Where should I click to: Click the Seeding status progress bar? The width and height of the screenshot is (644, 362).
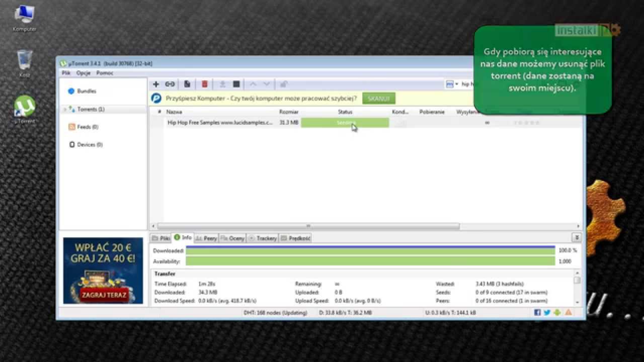tap(345, 123)
